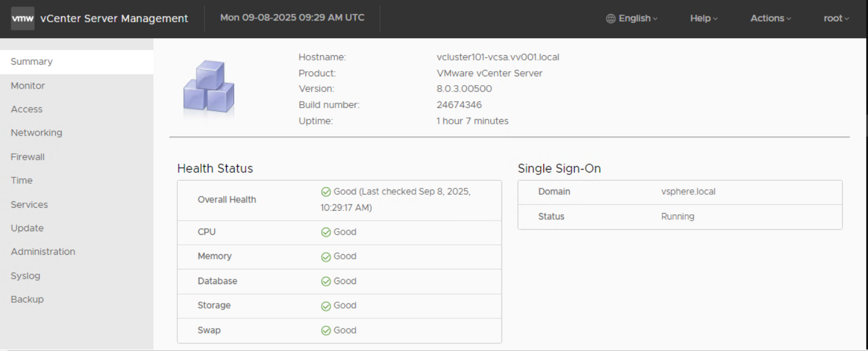Select Firewall in the sidebar
This screenshot has height=351, width=868.
28,157
